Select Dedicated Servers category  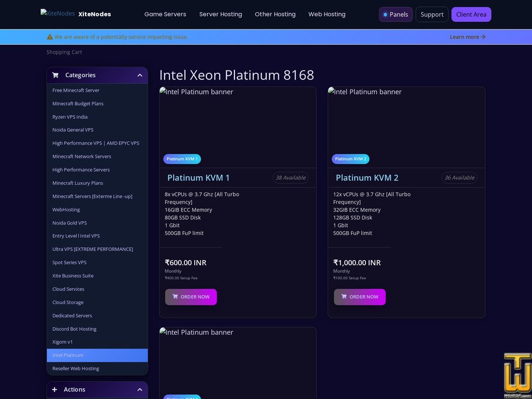point(97,316)
